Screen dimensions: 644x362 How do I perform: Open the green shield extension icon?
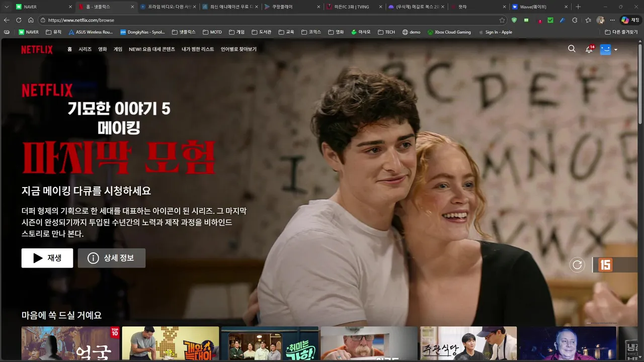pyautogui.click(x=514, y=20)
